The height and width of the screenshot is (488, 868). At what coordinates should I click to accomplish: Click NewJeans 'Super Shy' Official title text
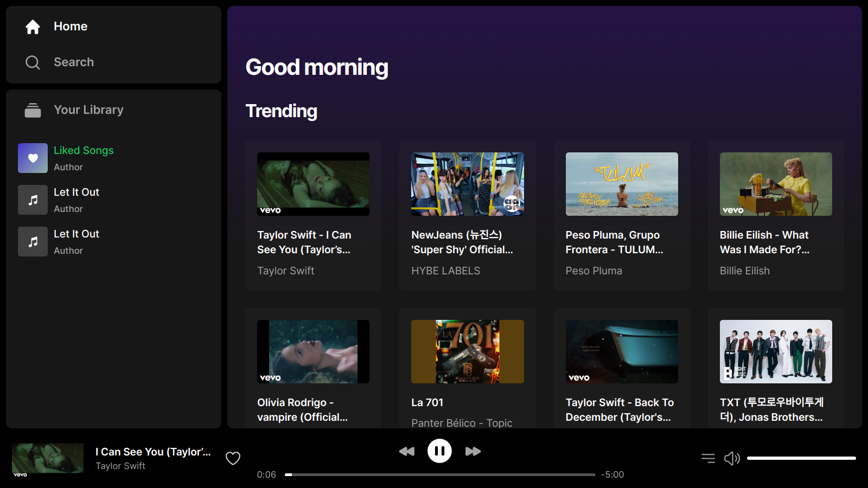[462, 242]
